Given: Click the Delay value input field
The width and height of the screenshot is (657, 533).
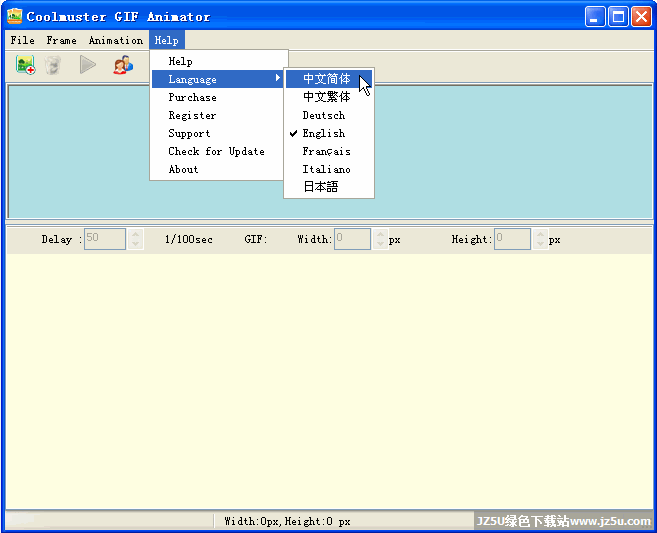Looking at the screenshot, I should [x=105, y=239].
